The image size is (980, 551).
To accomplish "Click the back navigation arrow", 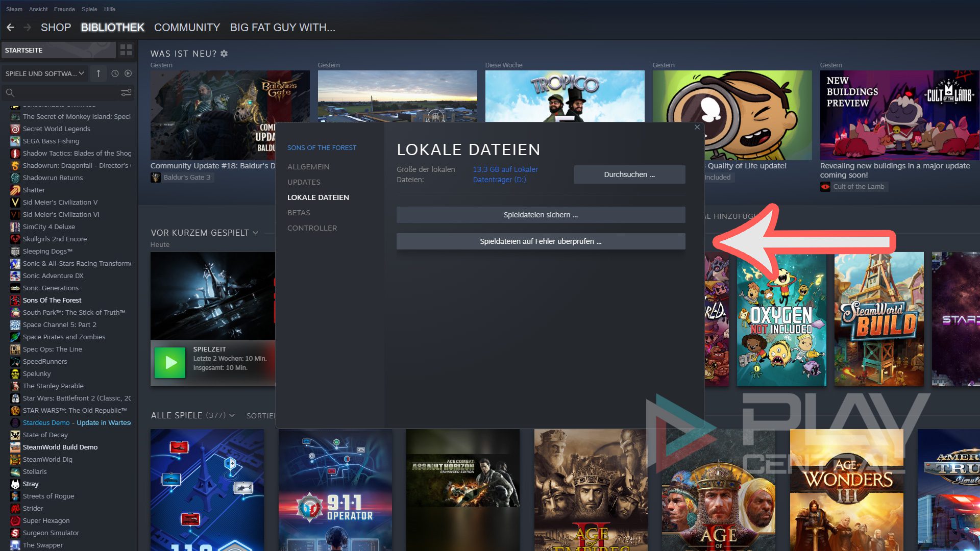I will pos(10,28).
